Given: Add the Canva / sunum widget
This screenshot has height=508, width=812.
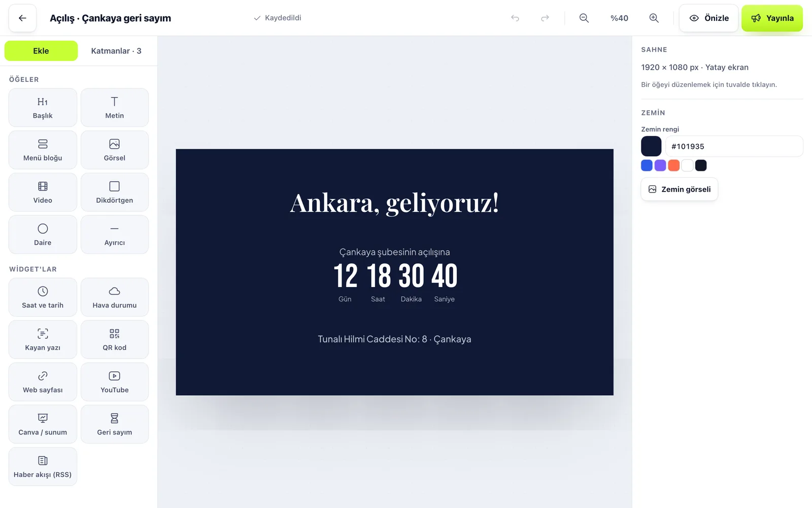Looking at the screenshot, I should click(x=43, y=424).
